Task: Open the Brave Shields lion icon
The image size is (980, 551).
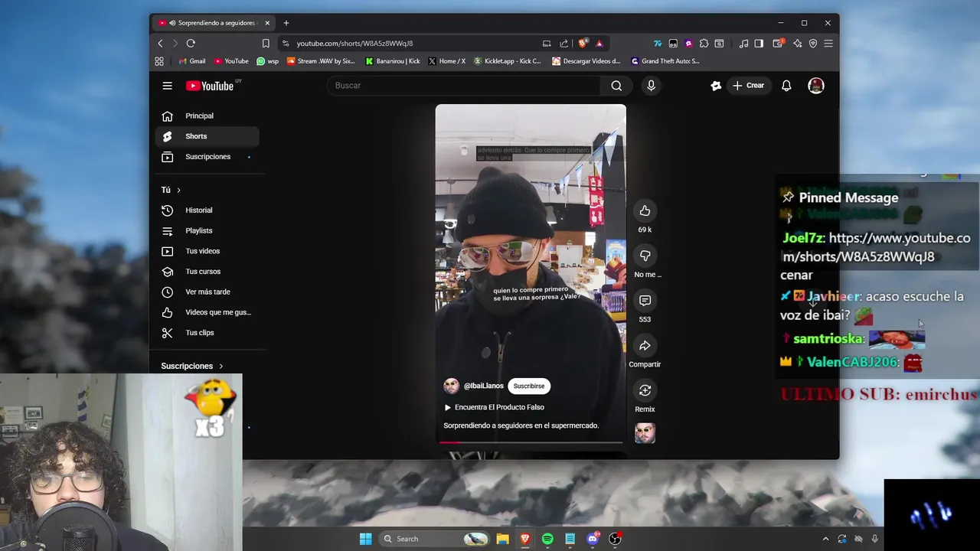Action: (x=583, y=44)
